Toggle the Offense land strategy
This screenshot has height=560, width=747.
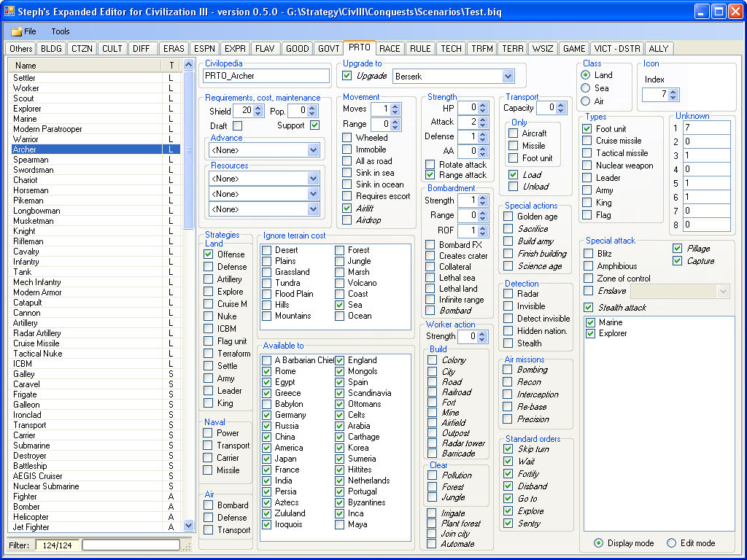(209, 254)
